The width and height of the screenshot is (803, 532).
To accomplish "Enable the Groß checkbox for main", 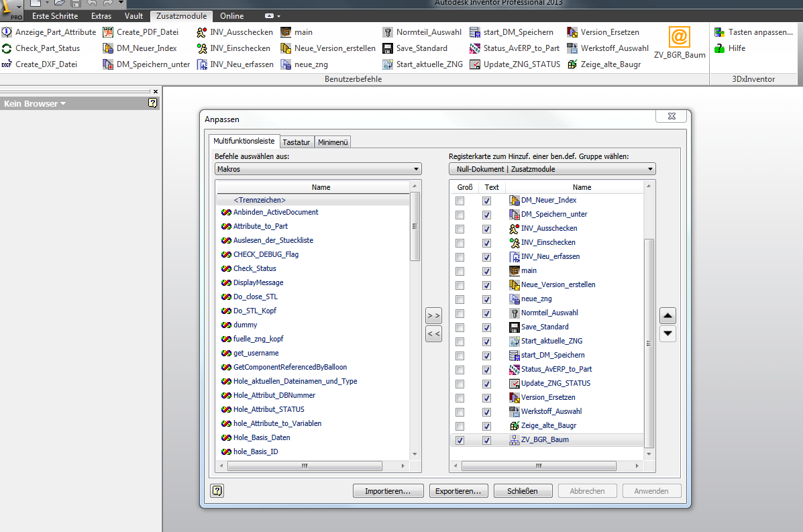I will [x=460, y=270].
